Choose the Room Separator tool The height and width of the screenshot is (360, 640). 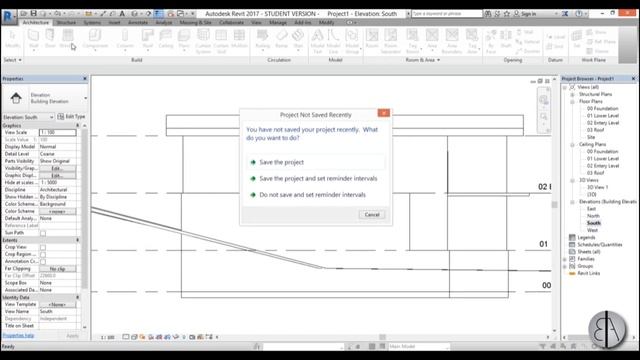(x=391, y=41)
